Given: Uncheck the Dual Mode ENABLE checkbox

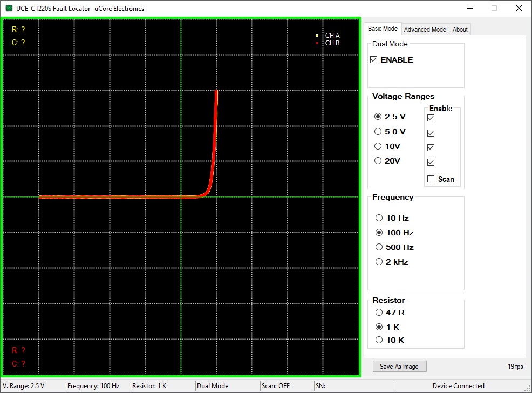Looking at the screenshot, I should click(374, 60).
